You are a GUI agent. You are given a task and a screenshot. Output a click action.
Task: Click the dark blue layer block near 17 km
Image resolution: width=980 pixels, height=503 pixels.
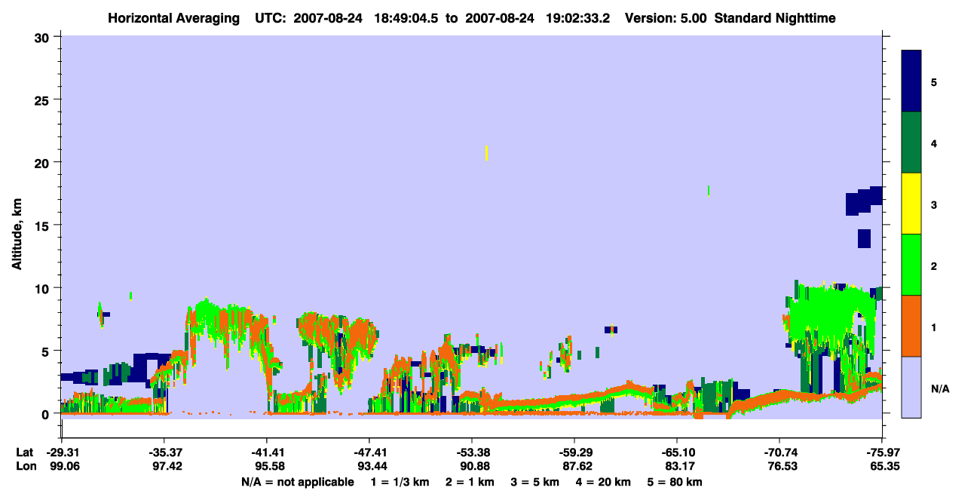pyautogui.click(x=865, y=201)
